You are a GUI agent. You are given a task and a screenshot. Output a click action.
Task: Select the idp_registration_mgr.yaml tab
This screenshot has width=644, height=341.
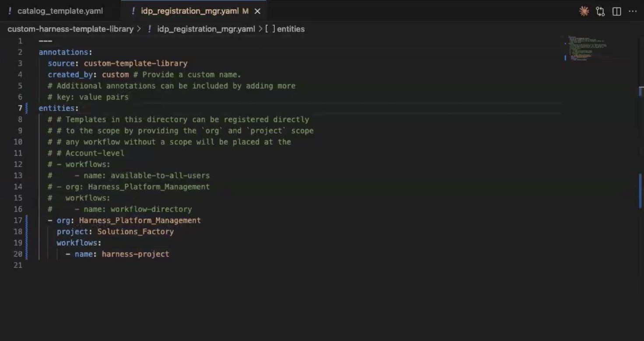(x=189, y=11)
